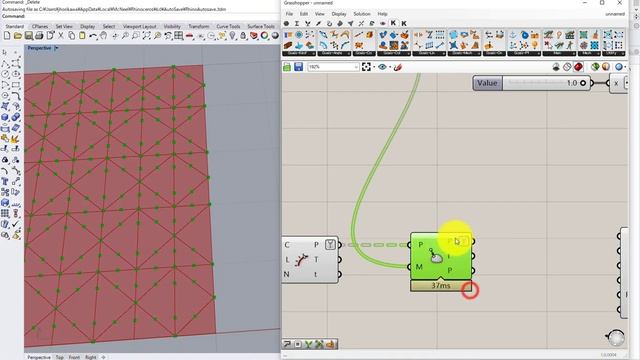
Task: Select the Text T tool in Rhino sidebar
Action: (5, 181)
